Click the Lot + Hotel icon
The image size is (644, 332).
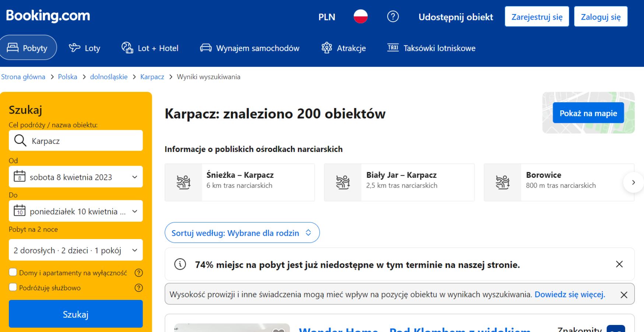point(127,48)
